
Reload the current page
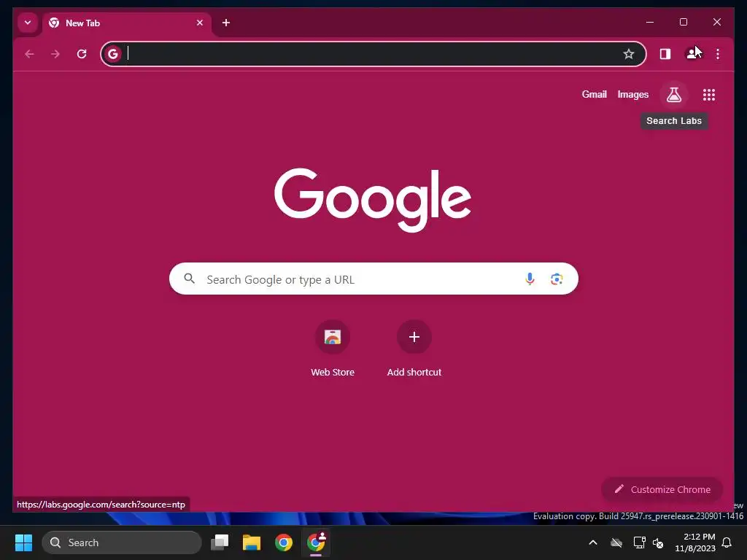tap(82, 54)
